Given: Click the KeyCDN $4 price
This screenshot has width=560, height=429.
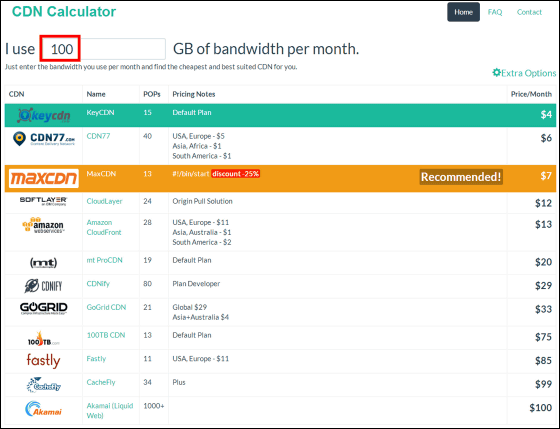Looking at the screenshot, I should coord(546,115).
